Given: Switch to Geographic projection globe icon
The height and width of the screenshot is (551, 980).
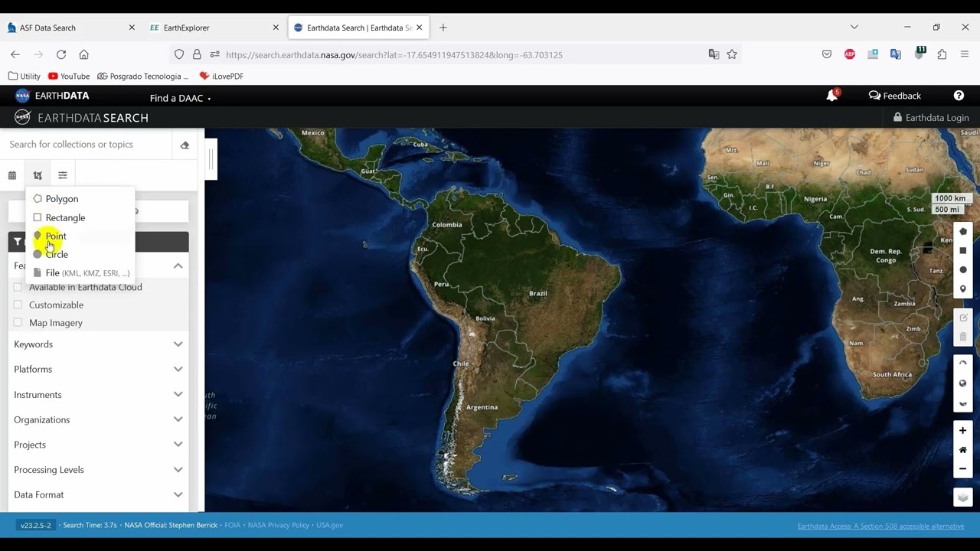Looking at the screenshot, I should [x=963, y=383].
